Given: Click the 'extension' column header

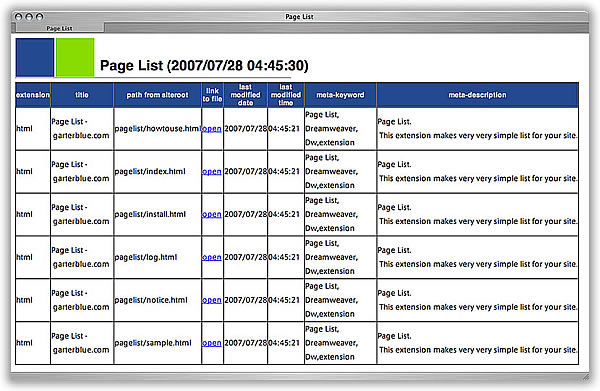Looking at the screenshot, I should coord(33,95).
